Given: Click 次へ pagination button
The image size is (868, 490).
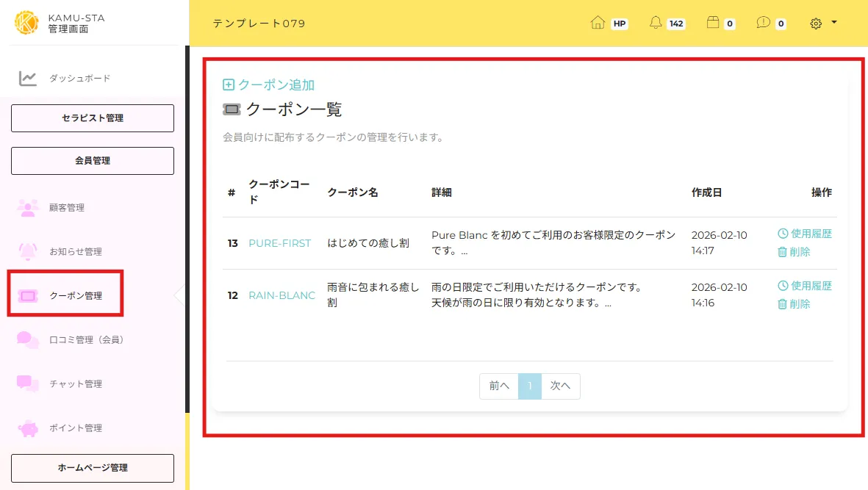Looking at the screenshot, I should [x=560, y=386].
